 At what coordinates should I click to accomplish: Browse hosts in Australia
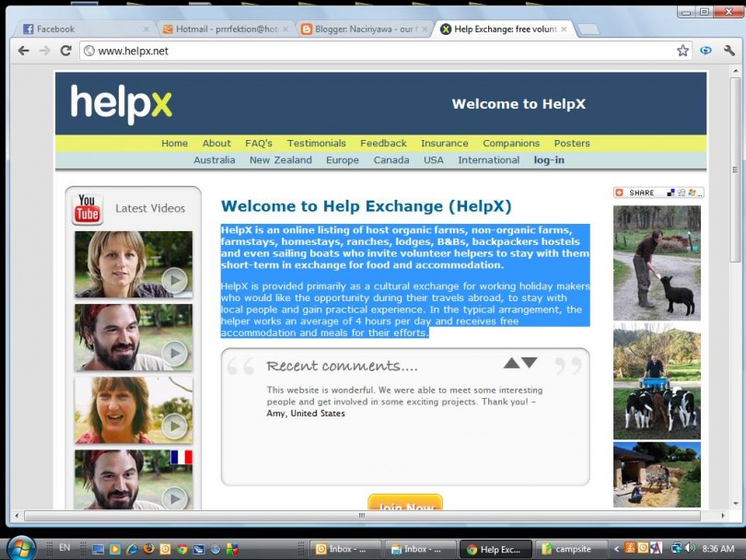[x=214, y=160]
